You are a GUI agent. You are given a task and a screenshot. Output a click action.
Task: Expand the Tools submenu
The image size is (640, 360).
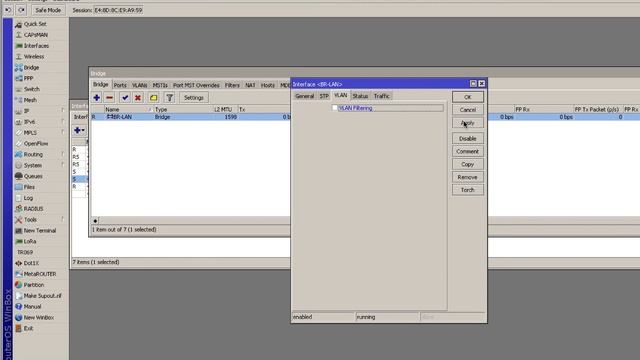(x=63, y=220)
